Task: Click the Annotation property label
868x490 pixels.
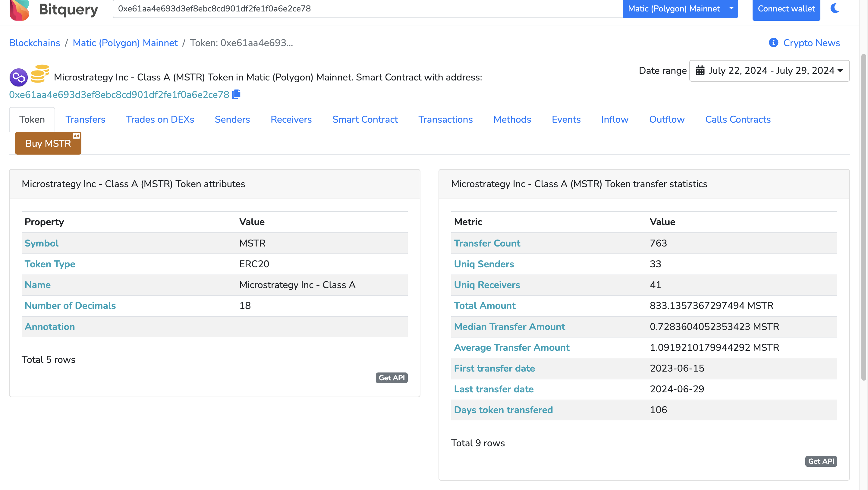Action: pos(50,327)
